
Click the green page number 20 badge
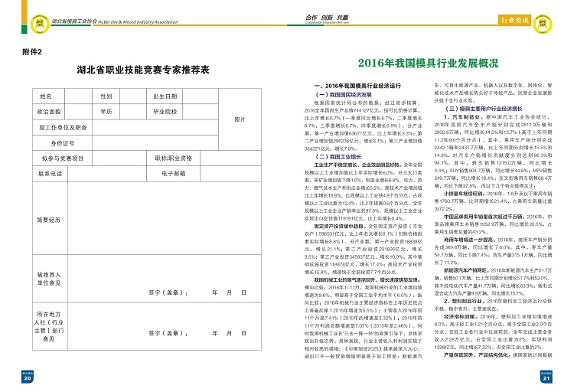[x=28, y=377]
